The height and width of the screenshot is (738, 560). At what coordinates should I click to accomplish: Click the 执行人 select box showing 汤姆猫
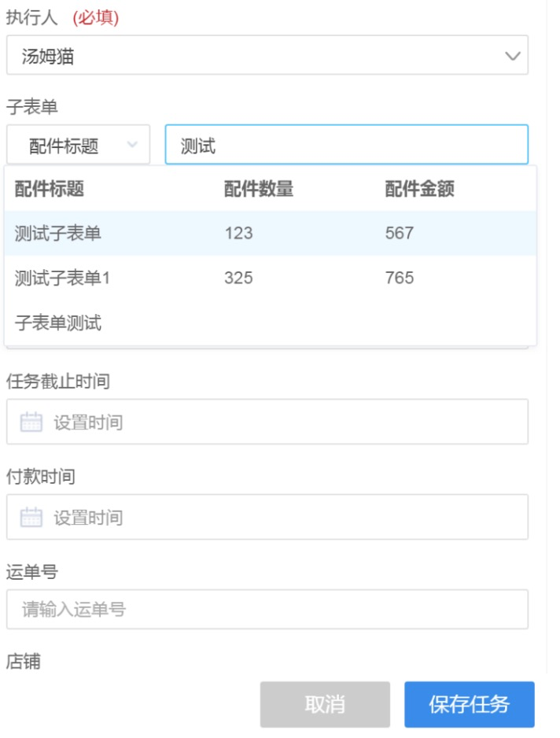[x=252, y=57]
